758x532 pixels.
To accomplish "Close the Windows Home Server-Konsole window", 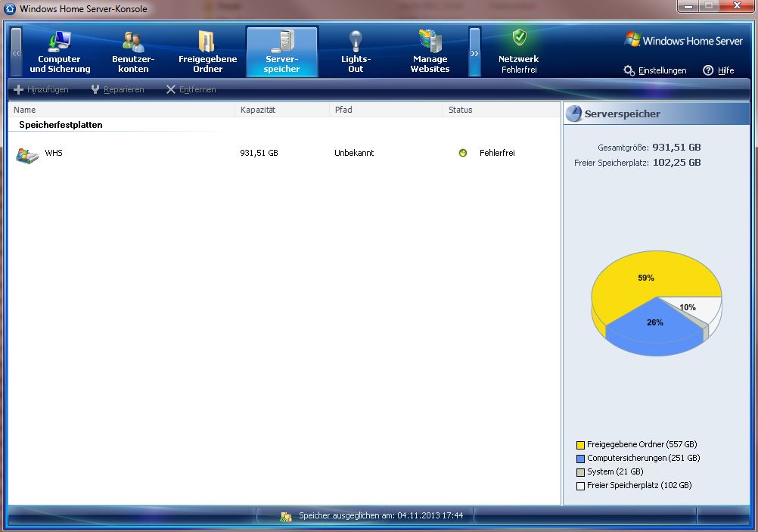I will (x=737, y=6).
